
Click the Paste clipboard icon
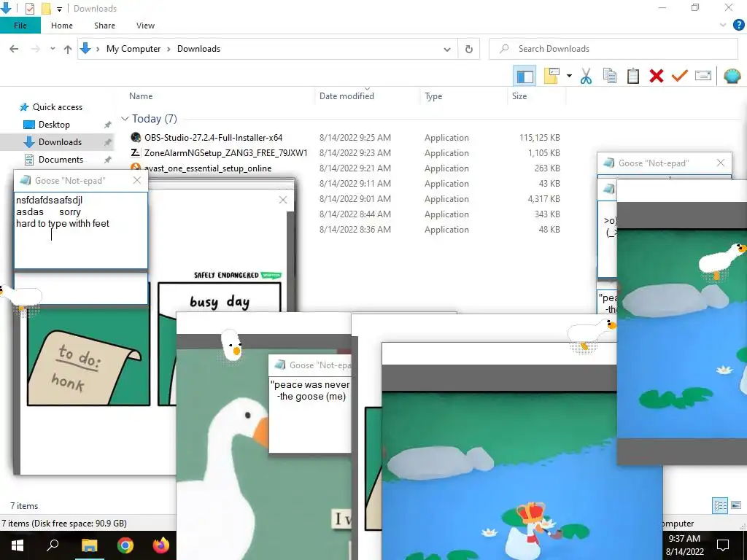(x=632, y=76)
